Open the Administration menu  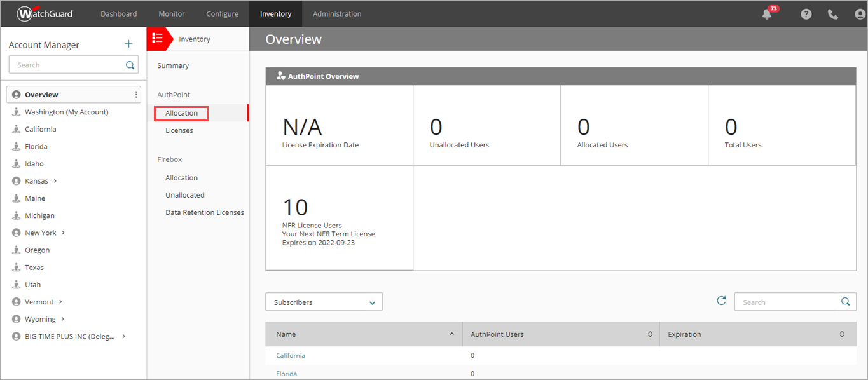pyautogui.click(x=336, y=13)
